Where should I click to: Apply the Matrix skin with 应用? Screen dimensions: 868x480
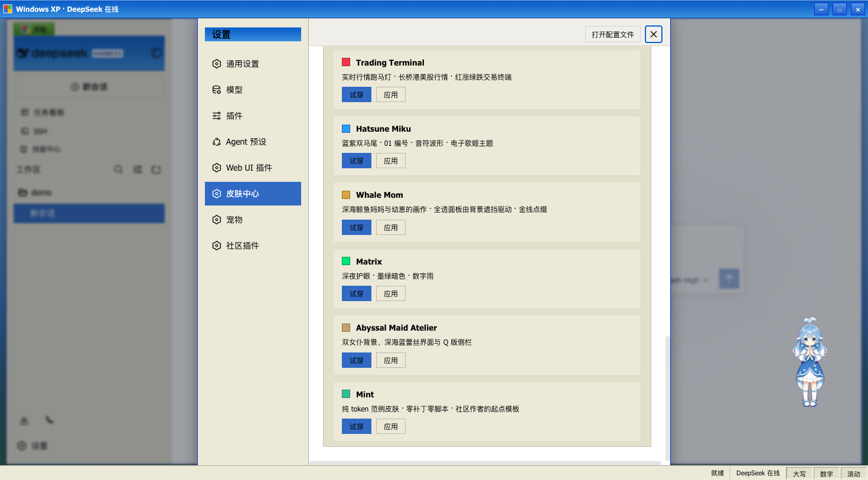[x=391, y=293]
